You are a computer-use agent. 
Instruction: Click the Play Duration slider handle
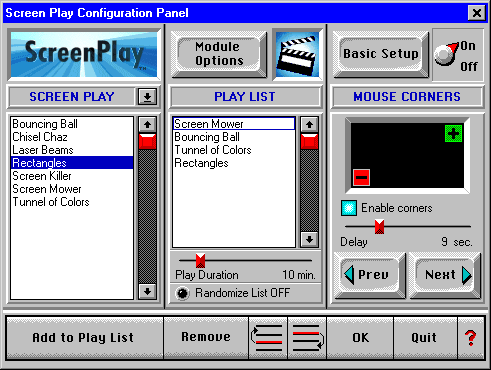(200, 261)
